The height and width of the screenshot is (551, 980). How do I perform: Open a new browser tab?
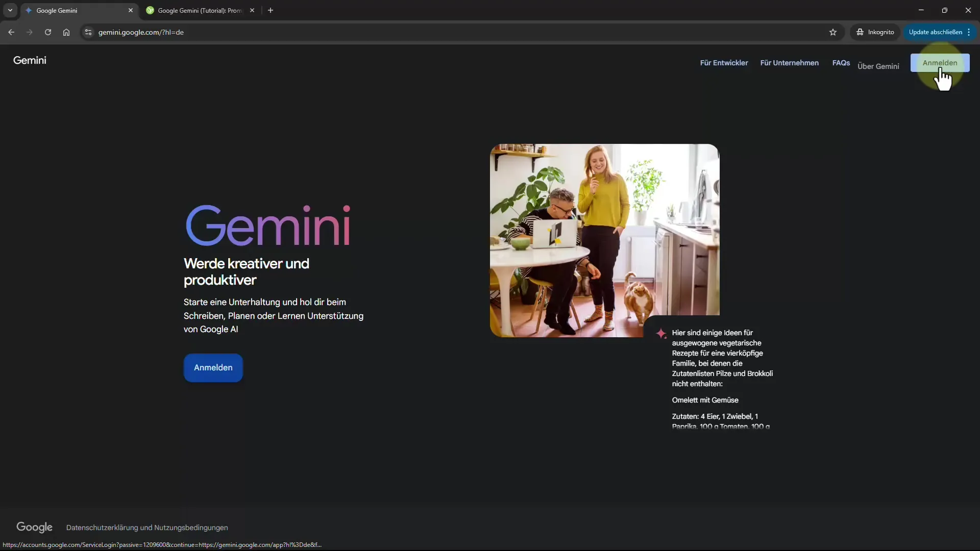coord(271,10)
